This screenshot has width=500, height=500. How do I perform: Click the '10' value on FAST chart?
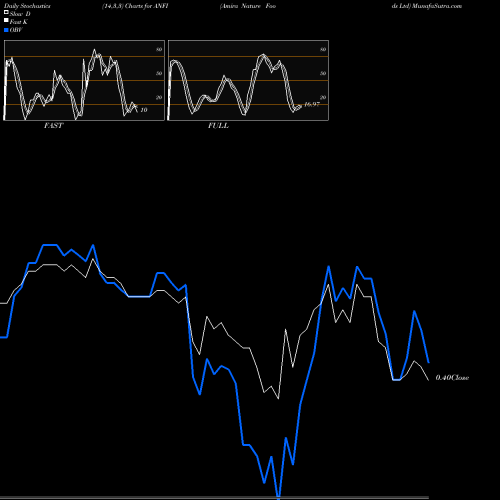(144, 110)
